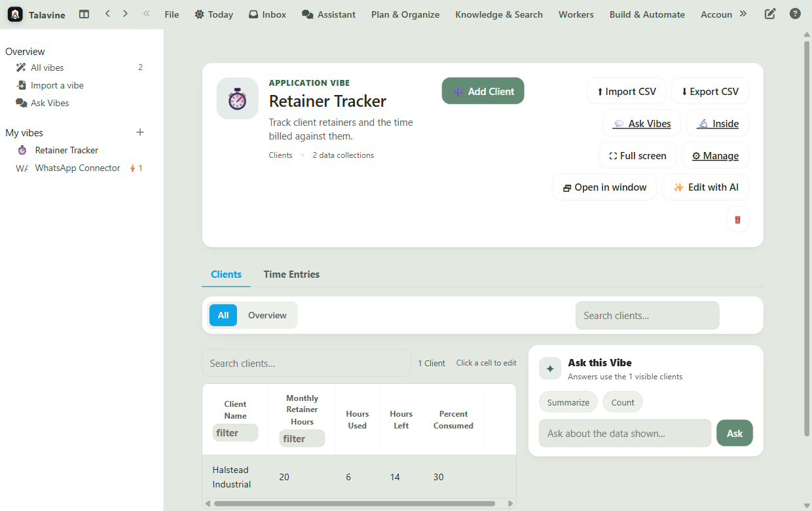Expand more menus with double right chevron
Viewport: 812px width, 511px height.
[x=743, y=14]
